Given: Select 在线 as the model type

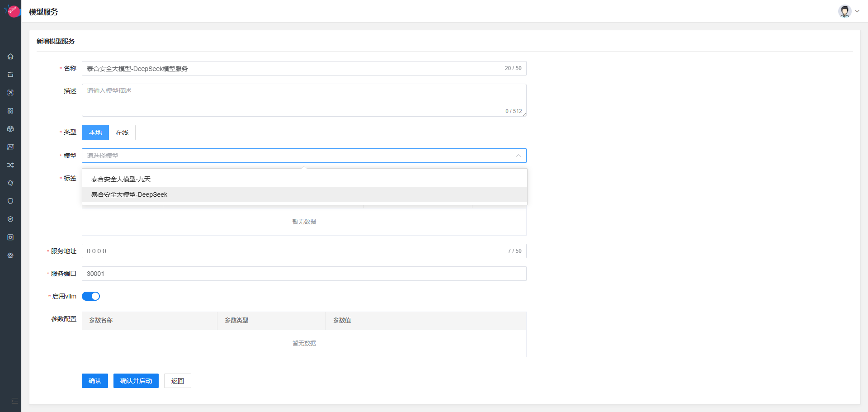Looking at the screenshot, I should click(x=122, y=133).
